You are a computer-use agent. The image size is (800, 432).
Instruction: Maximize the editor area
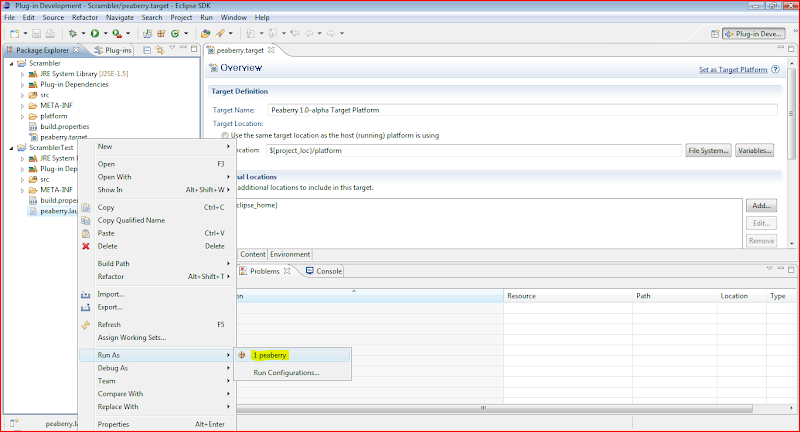(x=791, y=48)
